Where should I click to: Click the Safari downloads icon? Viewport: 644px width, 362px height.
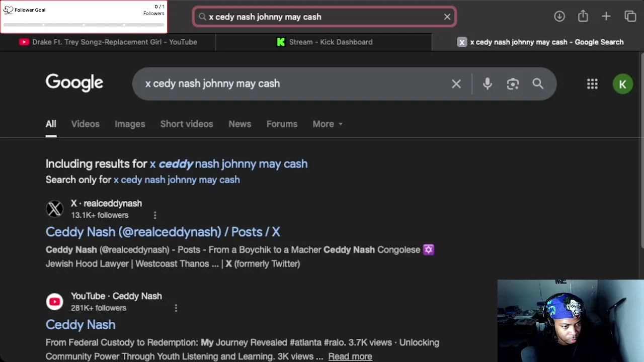[559, 17]
